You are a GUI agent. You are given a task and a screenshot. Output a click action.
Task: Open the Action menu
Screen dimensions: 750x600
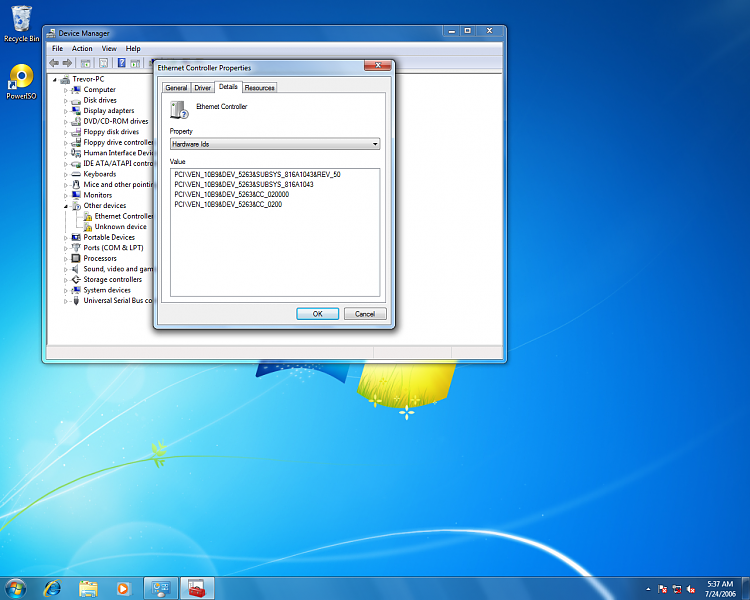82,48
